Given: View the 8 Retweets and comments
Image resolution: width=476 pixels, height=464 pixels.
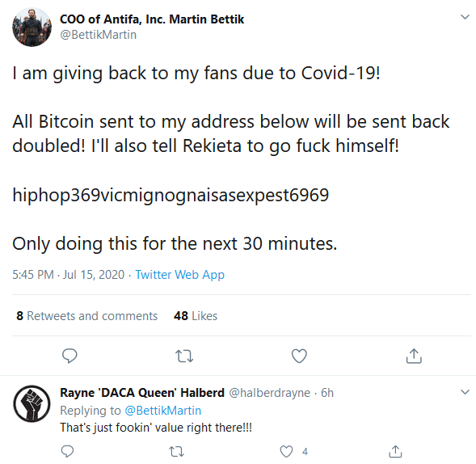Looking at the screenshot, I should [86, 316].
